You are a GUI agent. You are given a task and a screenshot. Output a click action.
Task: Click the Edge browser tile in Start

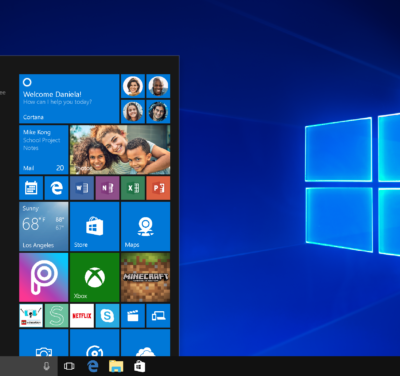pyautogui.click(x=57, y=188)
